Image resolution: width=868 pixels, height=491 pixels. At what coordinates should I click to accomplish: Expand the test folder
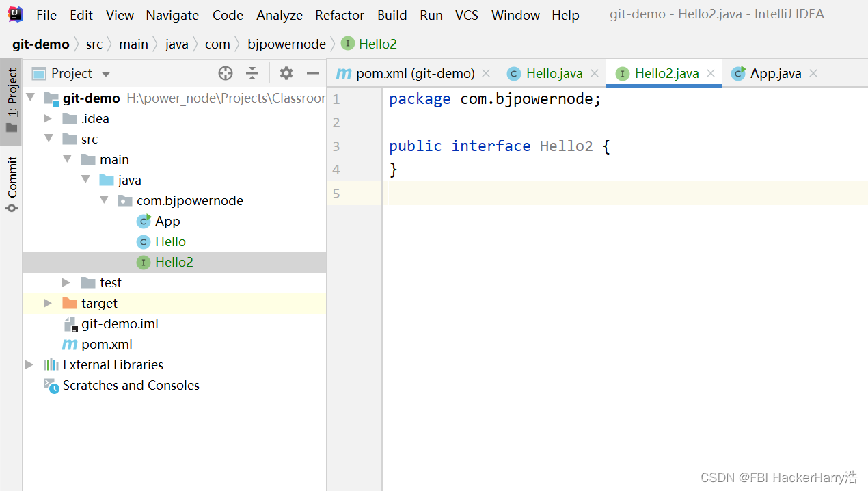tap(66, 282)
